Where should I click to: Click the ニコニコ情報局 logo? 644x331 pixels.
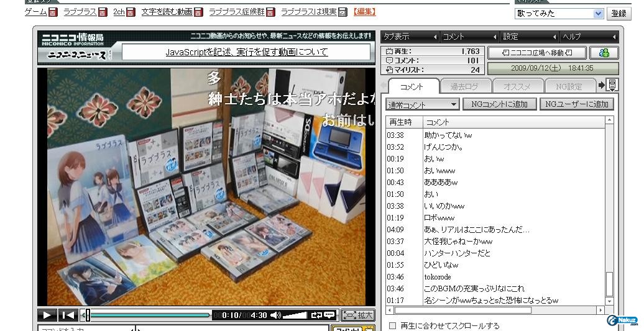(73, 39)
